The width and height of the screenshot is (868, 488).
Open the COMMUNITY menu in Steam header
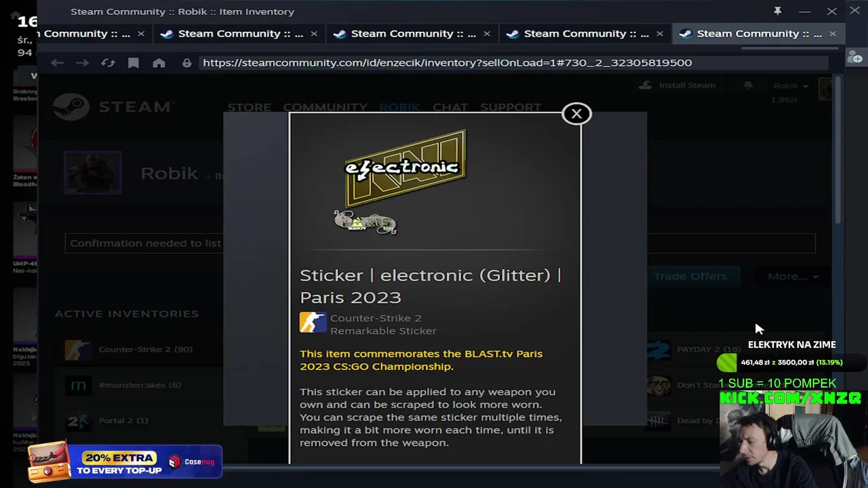point(325,107)
